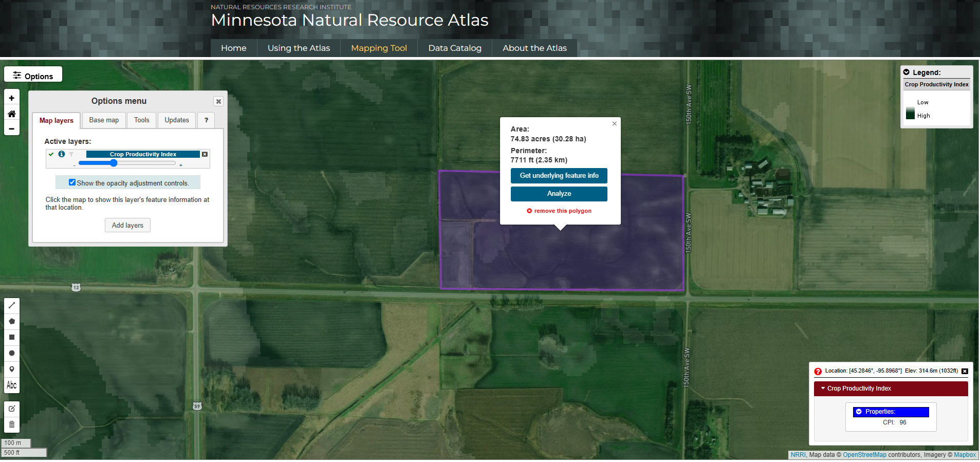
Task: Reset map view with home icon
Action: coord(12,114)
